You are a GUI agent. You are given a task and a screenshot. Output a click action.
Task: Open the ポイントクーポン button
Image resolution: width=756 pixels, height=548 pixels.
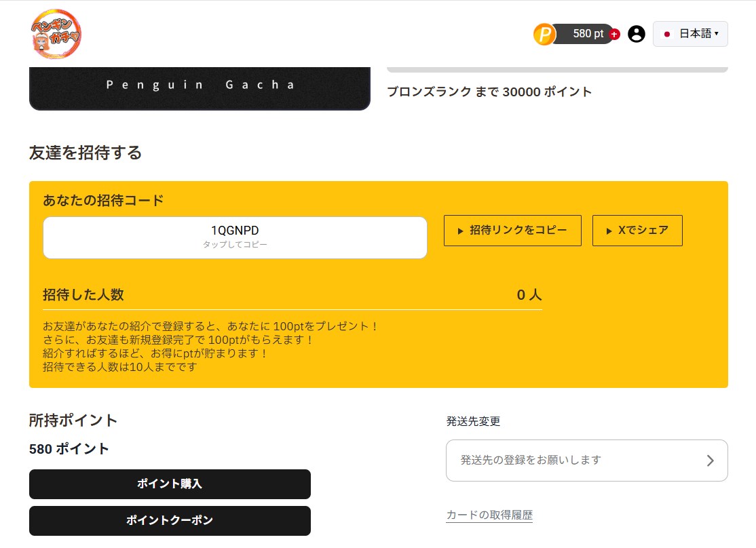tap(170, 520)
